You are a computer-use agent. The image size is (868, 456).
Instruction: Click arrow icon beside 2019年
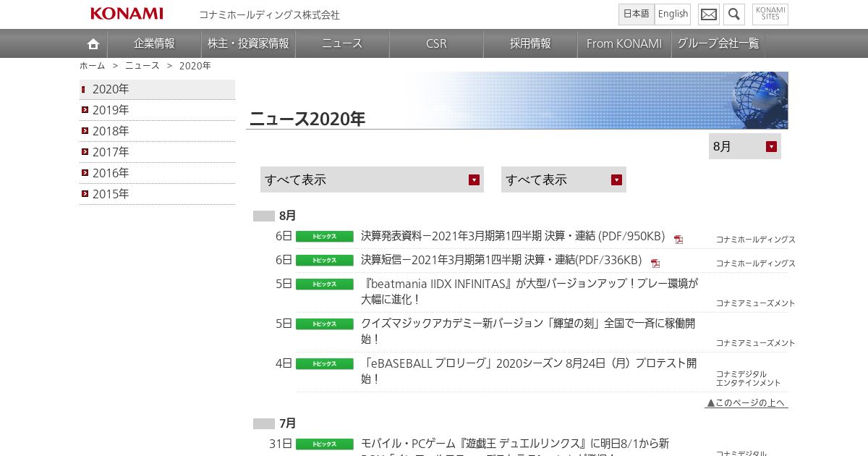[85, 110]
